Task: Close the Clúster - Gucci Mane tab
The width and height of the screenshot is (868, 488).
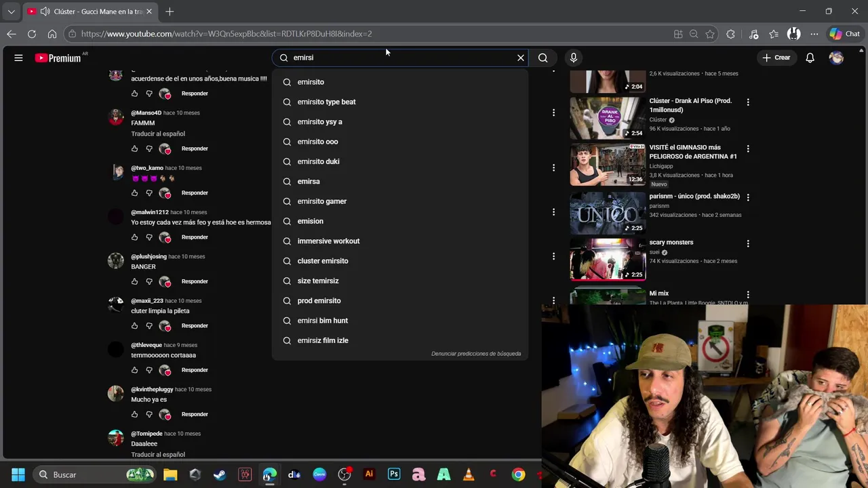Action: coord(149,12)
